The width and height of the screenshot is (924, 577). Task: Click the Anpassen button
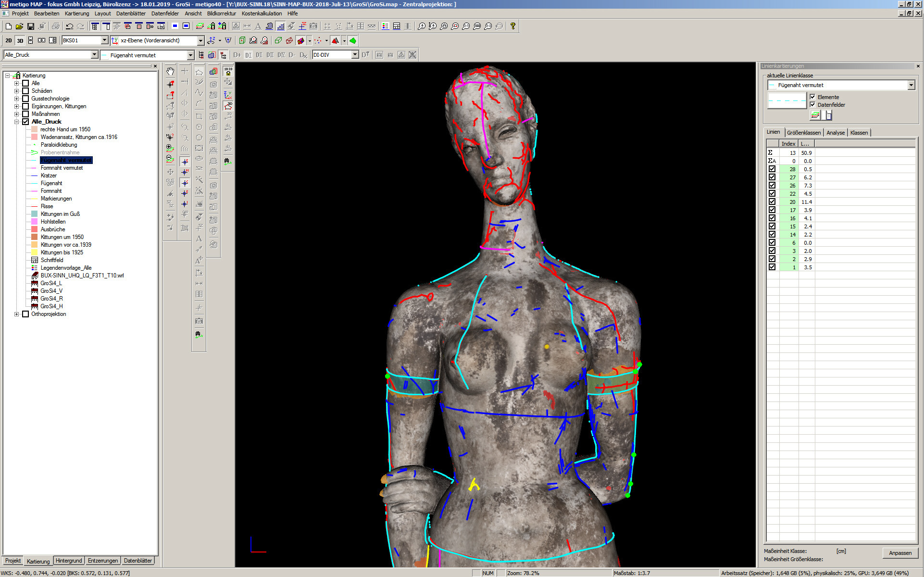(900, 553)
